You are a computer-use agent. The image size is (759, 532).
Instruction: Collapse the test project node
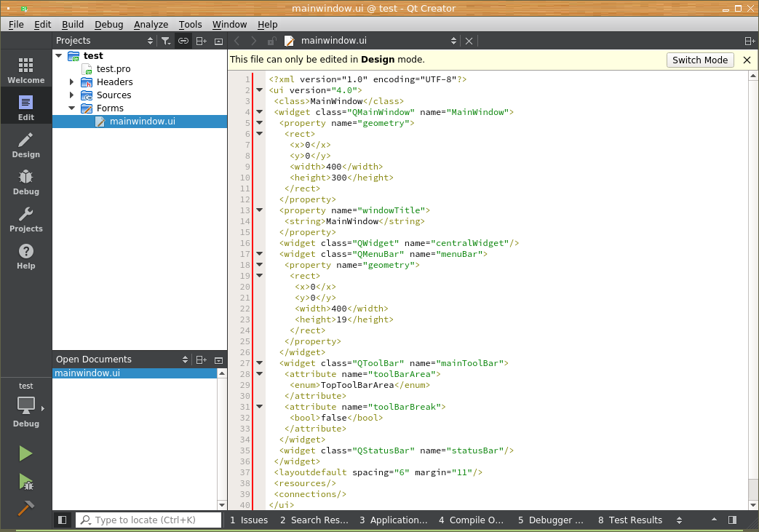(59, 55)
